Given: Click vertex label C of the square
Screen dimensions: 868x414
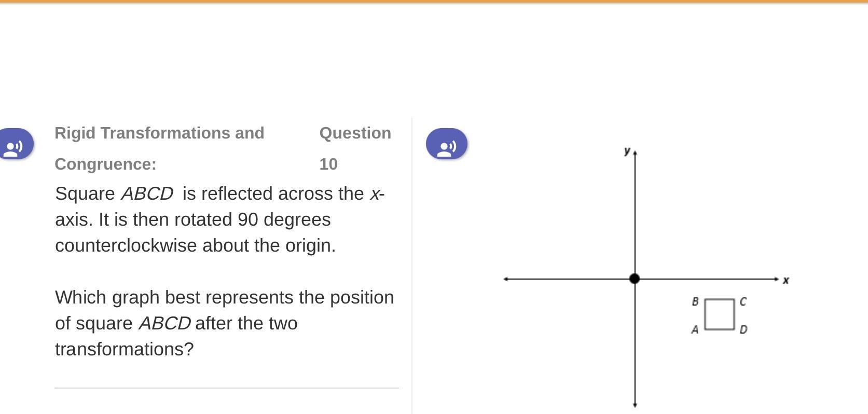Looking at the screenshot, I should pyautogui.click(x=743, y=301).
